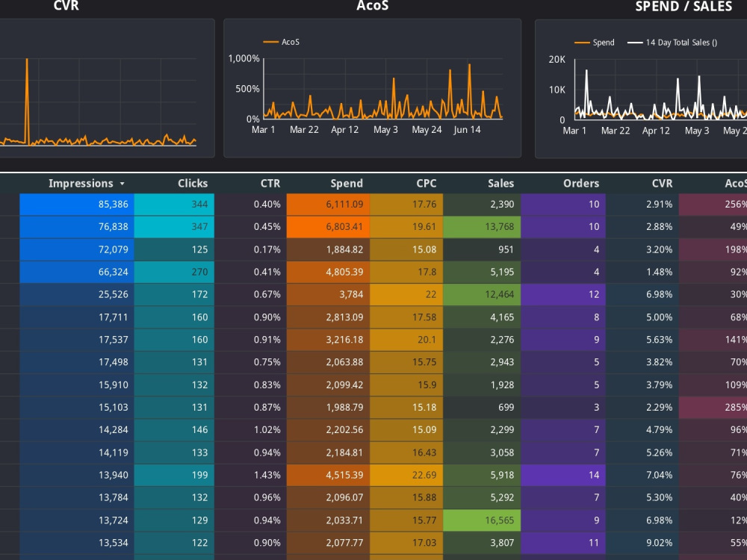Select CPC cell 20.1
This screenshot has width=747, height=560.
pyautogui.click(x=406, y=340)
